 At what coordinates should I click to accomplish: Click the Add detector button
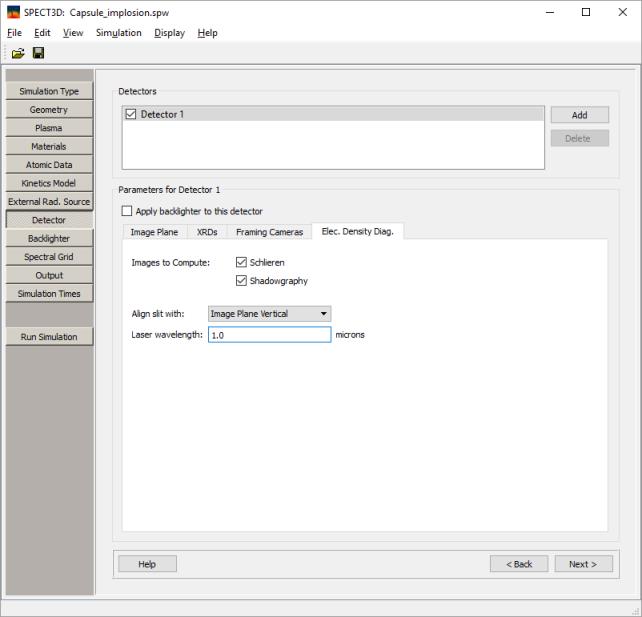(x=579, y=115)
